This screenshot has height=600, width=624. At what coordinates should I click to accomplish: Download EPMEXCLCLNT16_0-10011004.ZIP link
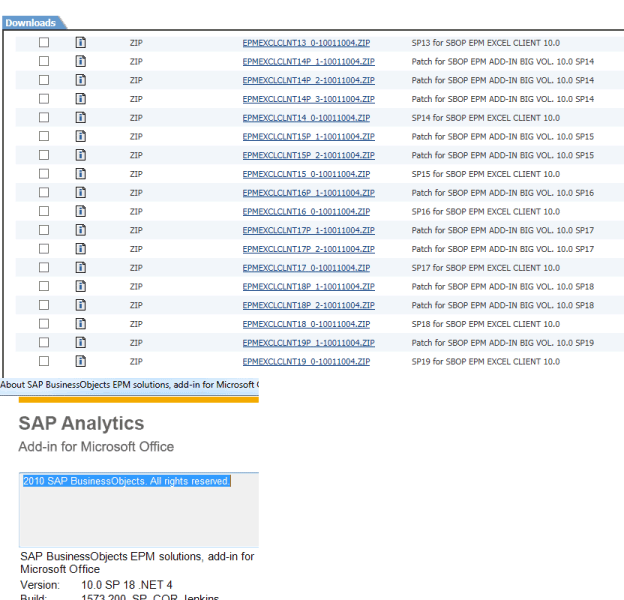(x=306, y=211)
